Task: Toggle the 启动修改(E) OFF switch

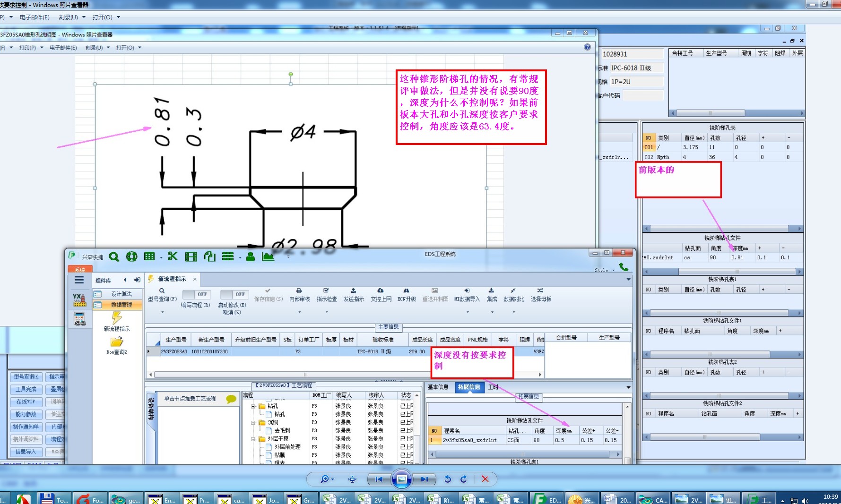Action: 234,294
